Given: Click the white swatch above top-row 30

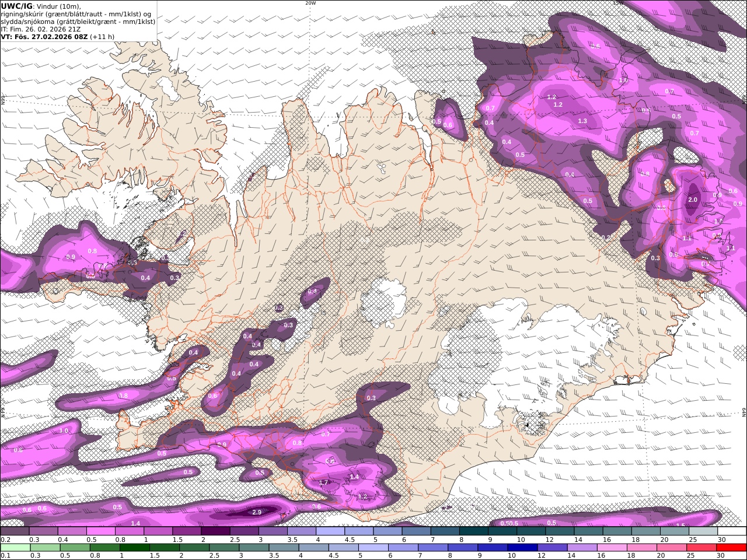Looking at the screenshot, I should 732,531.
